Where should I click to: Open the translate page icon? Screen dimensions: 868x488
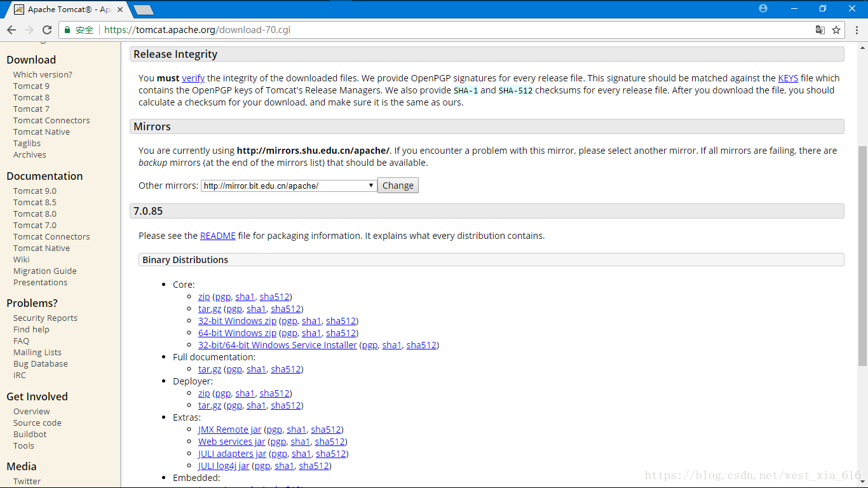[x=820, y=30]
